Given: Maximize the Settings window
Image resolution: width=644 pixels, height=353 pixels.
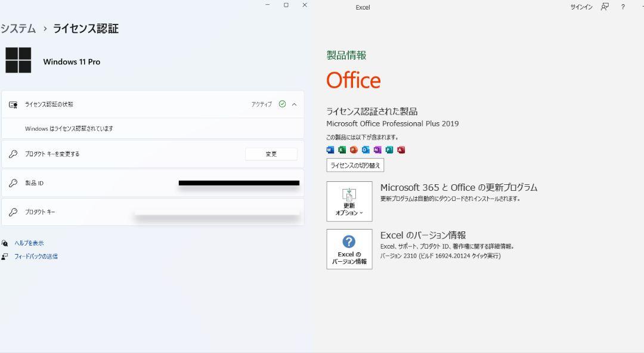Looking at the screenshot, I should (x=286, y=5).
